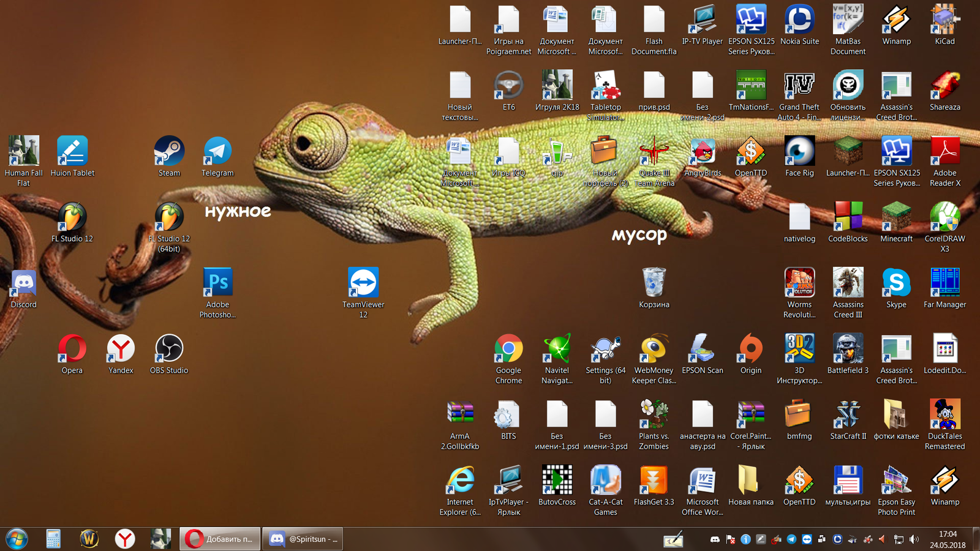Select the IpTvPlayer - Ярлык shortcut
980x551 pixels.
(x=508, y=490)
